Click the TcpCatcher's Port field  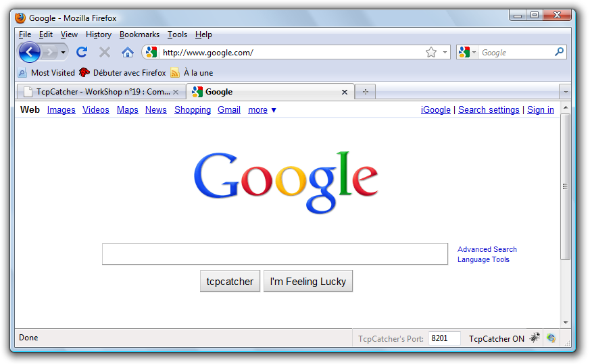(445, 338)
